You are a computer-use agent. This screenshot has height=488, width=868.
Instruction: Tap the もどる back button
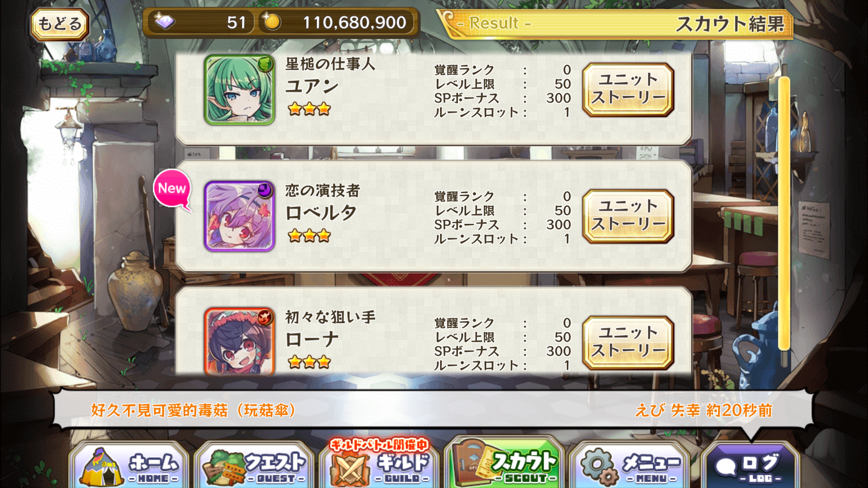59,24
